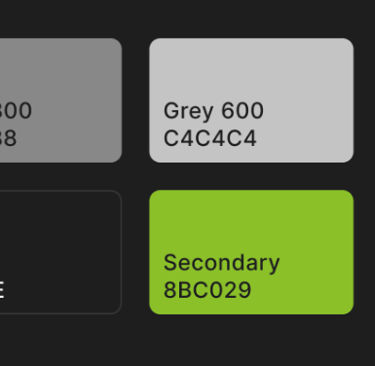Screen dimensions: 375x366
Task: Click the "E" text on dark swatch
Action: coord(2,290)
